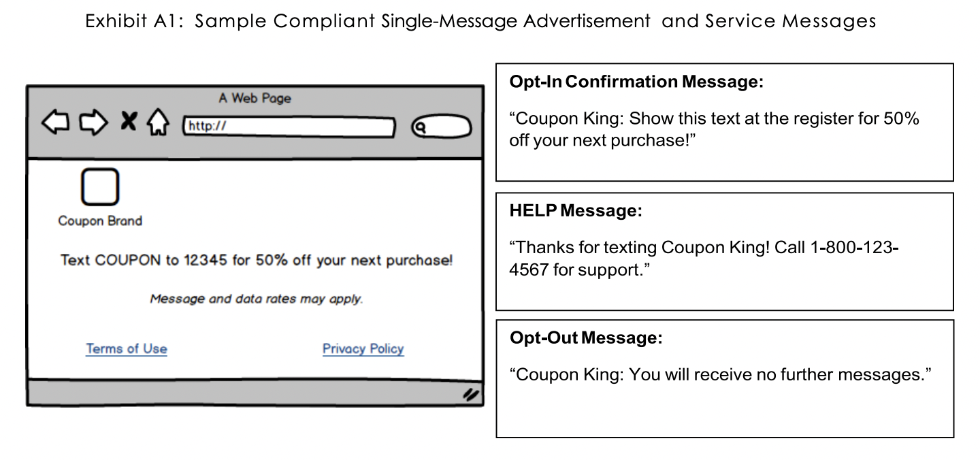
Task: Click the HELP Message heading
Action: (x=576, y=212)
